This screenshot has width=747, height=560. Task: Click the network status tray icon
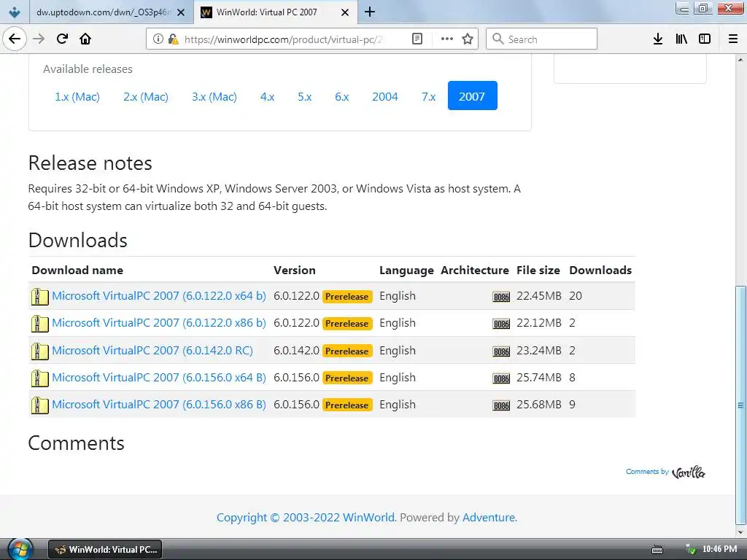coord(691,549)
